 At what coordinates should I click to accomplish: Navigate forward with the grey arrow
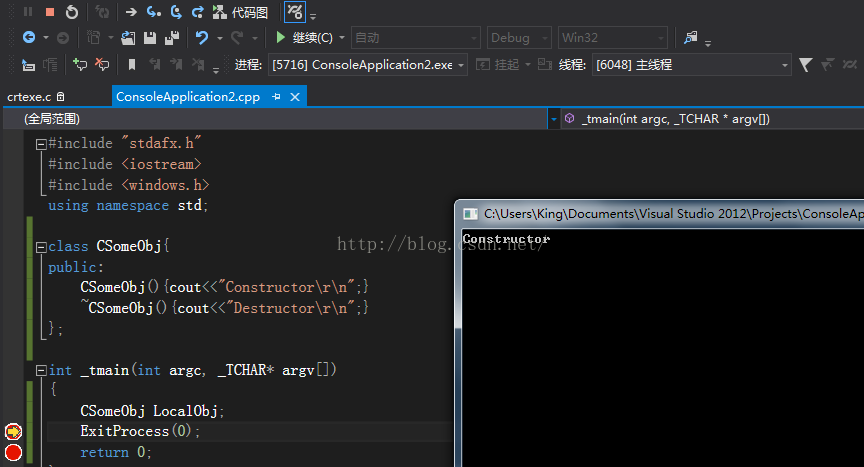(x=63, y=37)
